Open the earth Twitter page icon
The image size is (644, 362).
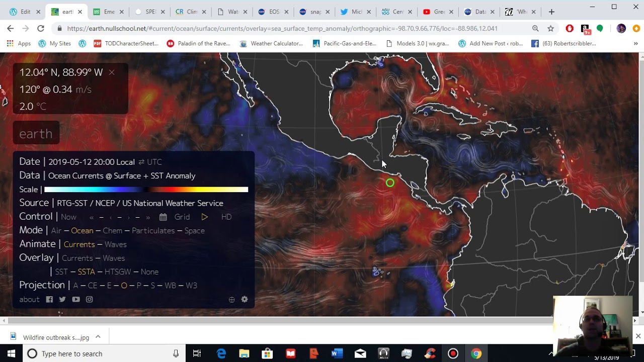62,299
